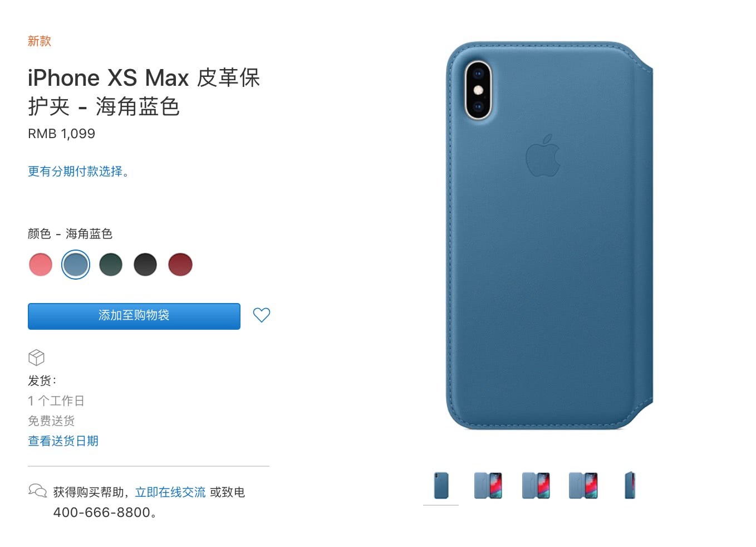Show fifth thumbnail side view
756x547 pixels.
[x=630, y=486]
